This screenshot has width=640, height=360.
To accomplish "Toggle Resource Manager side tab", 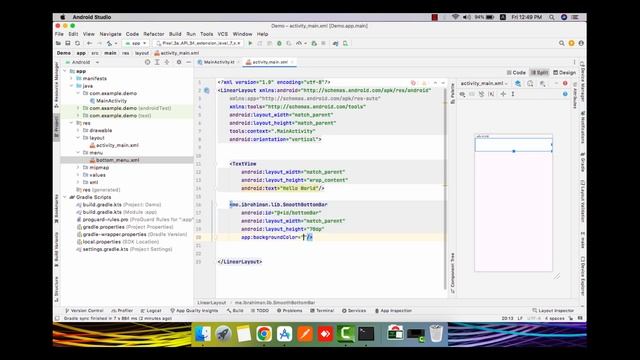I will click(x=56, y=85).
